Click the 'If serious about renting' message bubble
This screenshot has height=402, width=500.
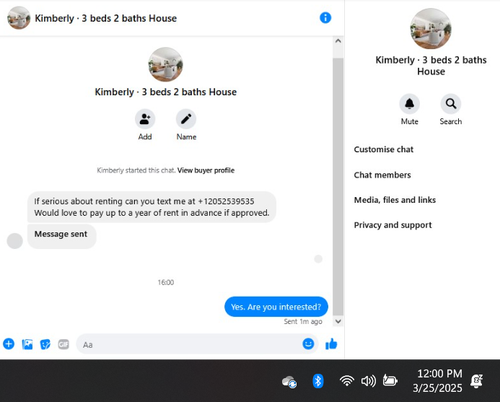click(152, 207)
